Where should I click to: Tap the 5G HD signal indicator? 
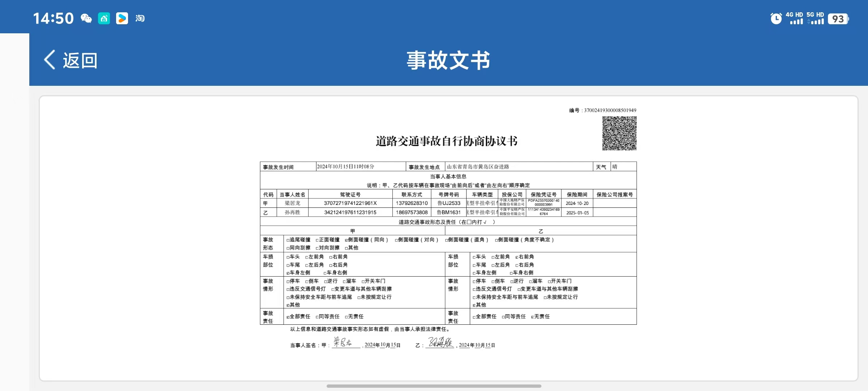pyautogui.click(x=815, y=18)
